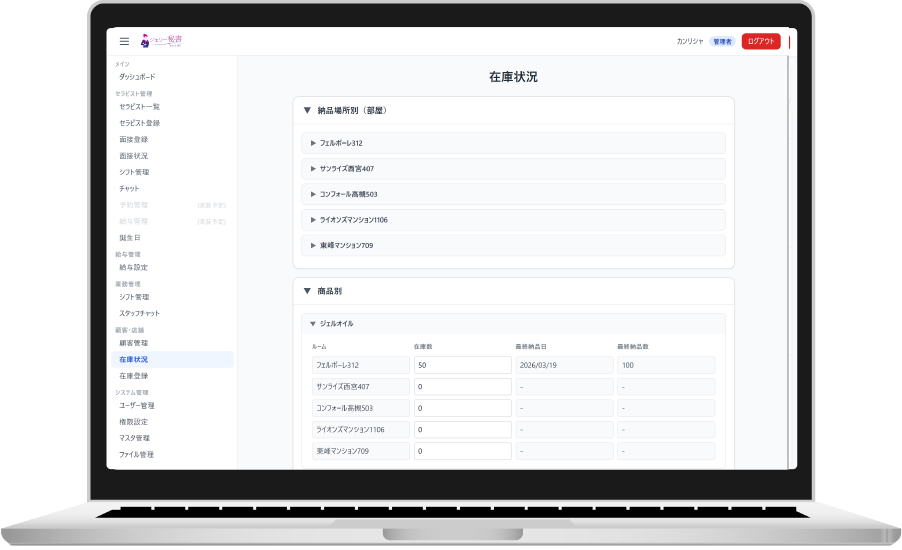Click the page's vertical scrollbar
Image resolution: width=902 pixels, height=550 pixels.
click(789, 262)
